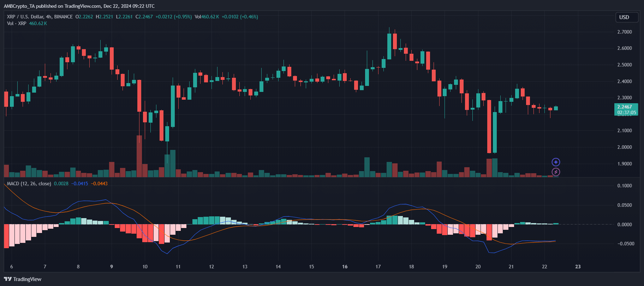This screenshot has width=644, height=286.
Task: Click date 16 on the time axis
Action: pos(345,267)
